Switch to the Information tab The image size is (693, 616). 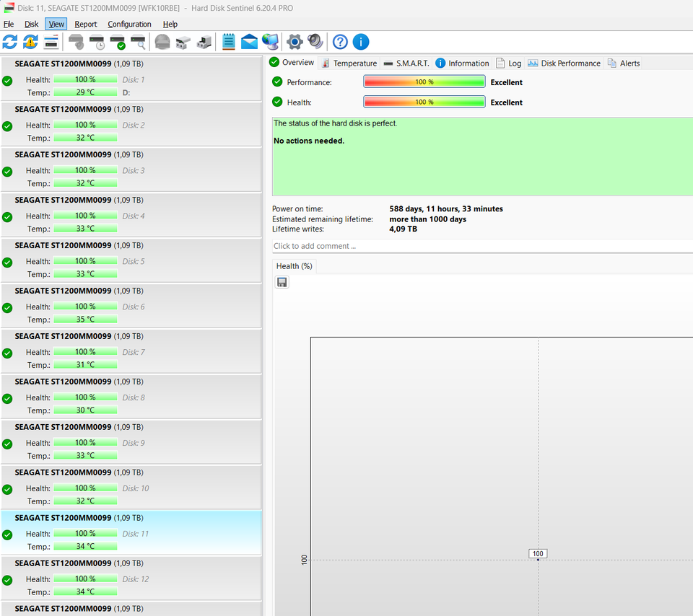(463, 63)
